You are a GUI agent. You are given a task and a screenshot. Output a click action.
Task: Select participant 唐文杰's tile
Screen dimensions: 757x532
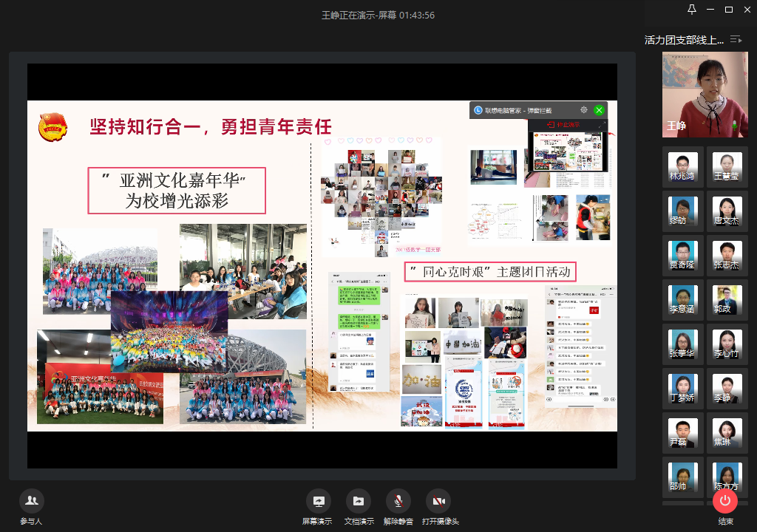coord(727,211)
